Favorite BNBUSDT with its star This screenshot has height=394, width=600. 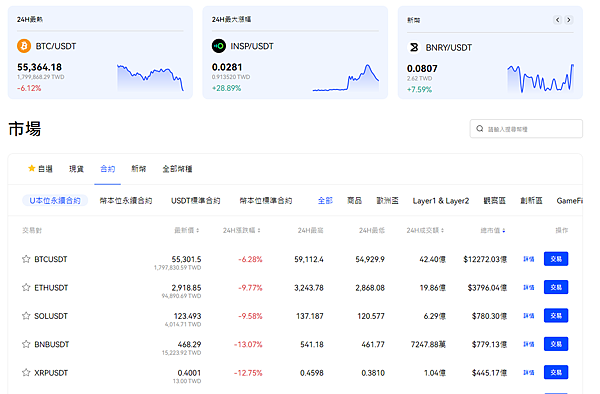(26, 344)
